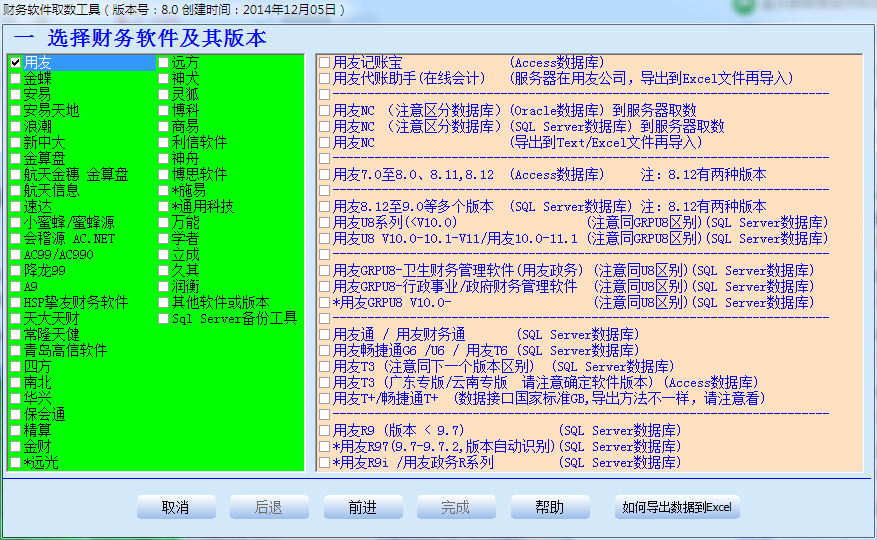Click the 后退 button

coord(269,507)
